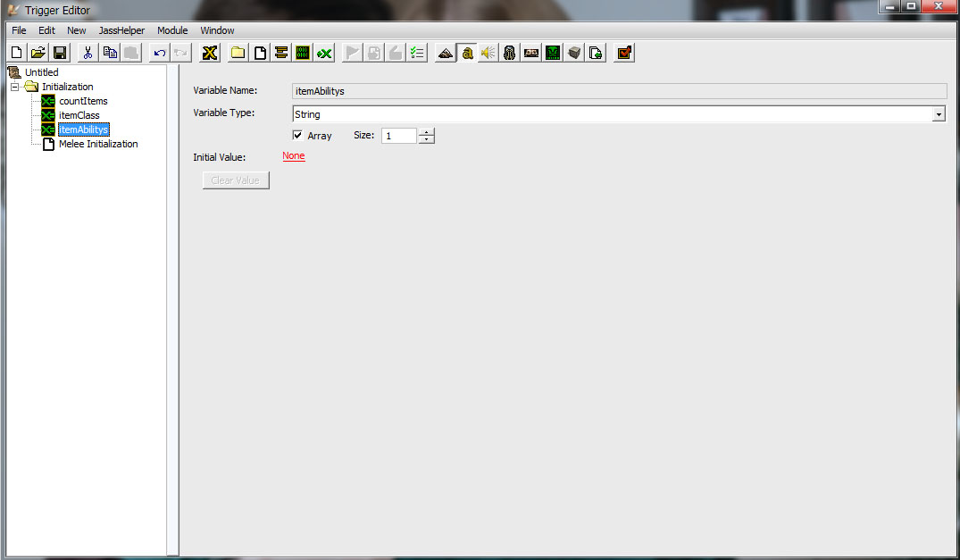Undo the last change with the blue arrow
This screenshot has height=560, width=960.
[160, 54]
